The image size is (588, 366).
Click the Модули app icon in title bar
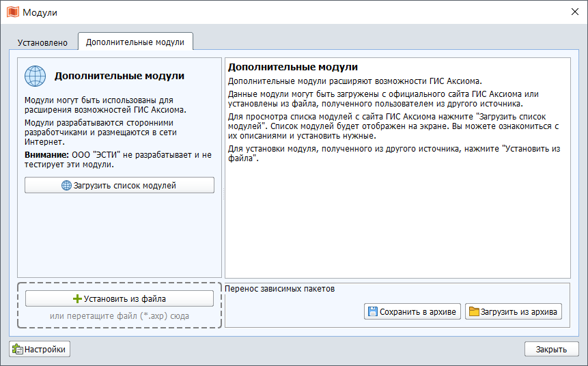point(12,12)
